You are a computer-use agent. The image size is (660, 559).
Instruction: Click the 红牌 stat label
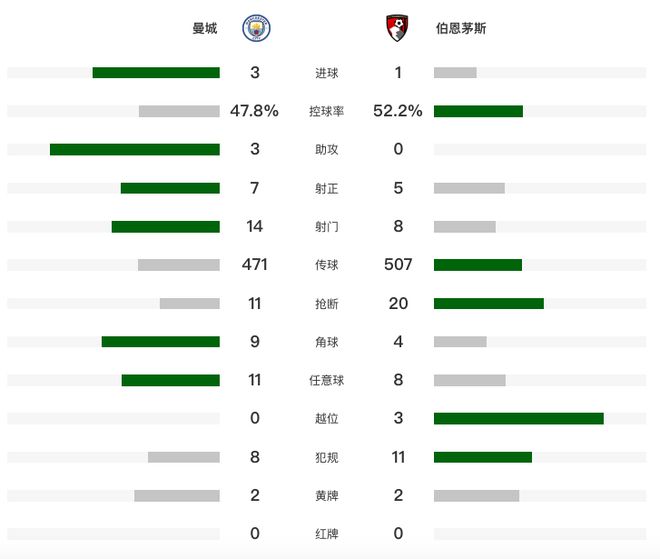coord(326,534)
